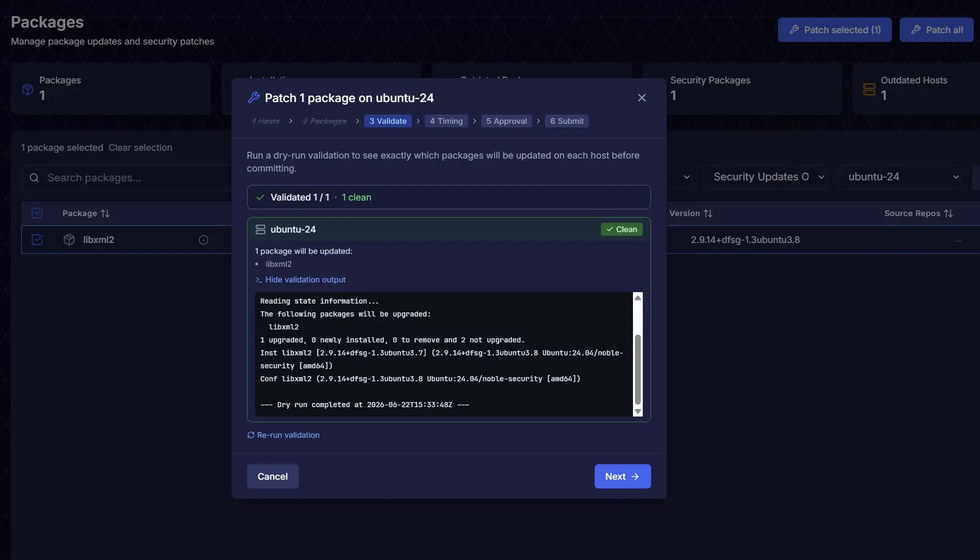Jump to the 6 Submit step
Viewport: 980px width, 560px height.
click(x=567, y=121)
